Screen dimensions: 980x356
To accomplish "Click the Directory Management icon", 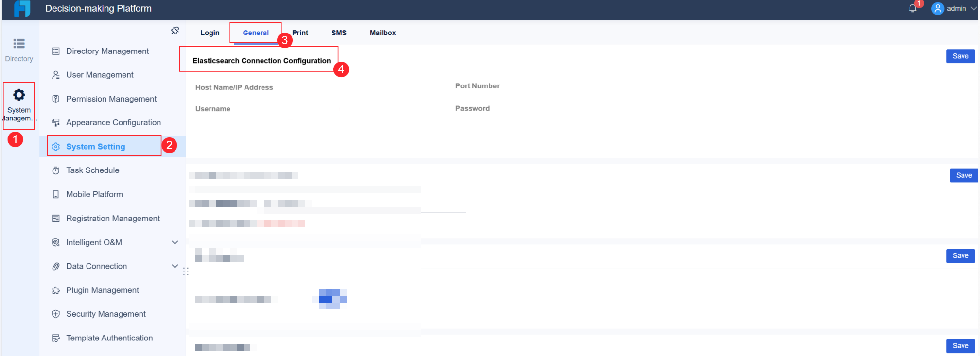I will tap(56, 51).
